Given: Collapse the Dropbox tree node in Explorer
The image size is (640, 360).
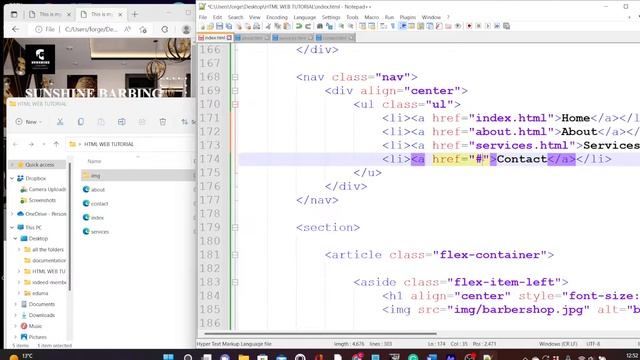Looking at the screenshot, I should coord(12,178).
